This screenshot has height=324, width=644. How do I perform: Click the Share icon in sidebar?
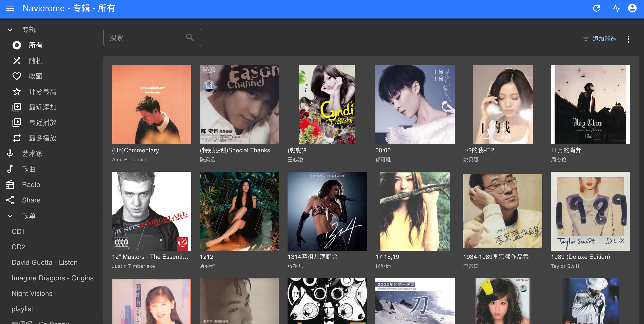[10, 200]
